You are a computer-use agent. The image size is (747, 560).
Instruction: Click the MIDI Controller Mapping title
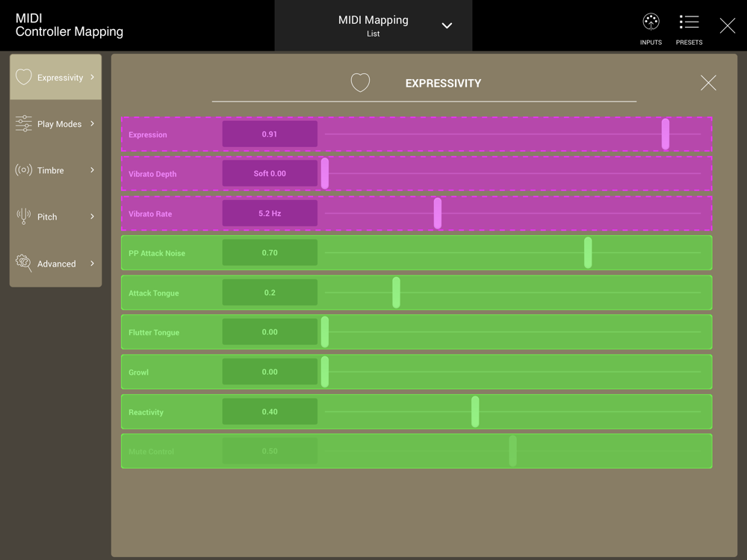click(x=69, y=25)
